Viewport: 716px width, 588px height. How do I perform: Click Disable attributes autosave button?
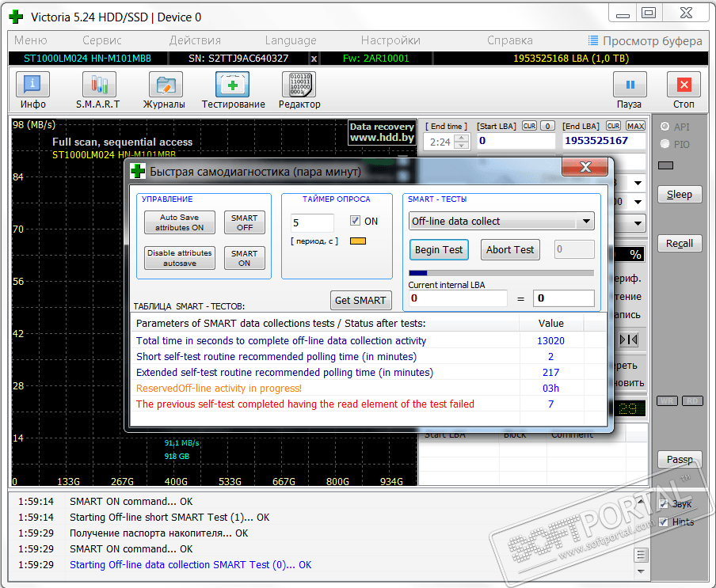tap(180, 258)
